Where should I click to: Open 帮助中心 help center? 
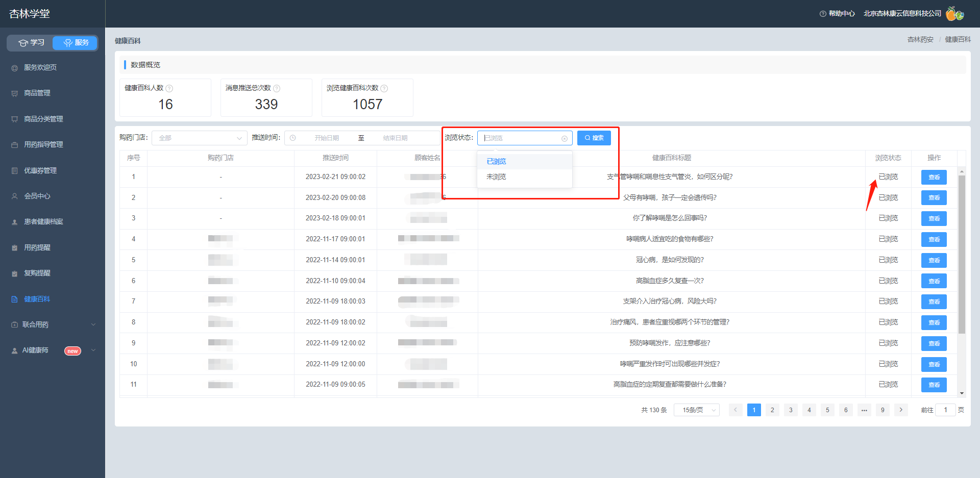point(837,14)
